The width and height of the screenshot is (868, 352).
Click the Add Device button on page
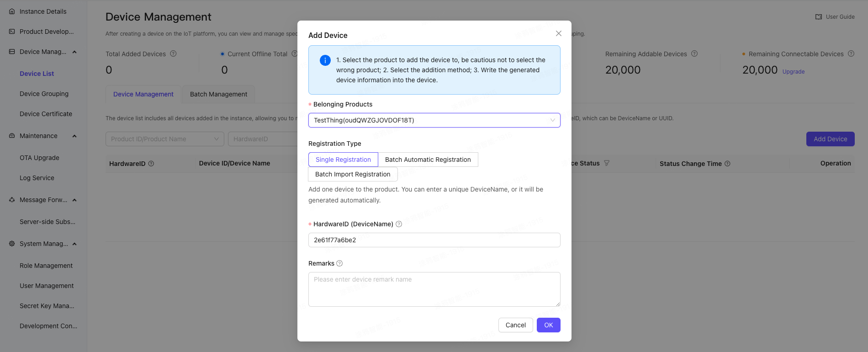[x=830, y=139]
